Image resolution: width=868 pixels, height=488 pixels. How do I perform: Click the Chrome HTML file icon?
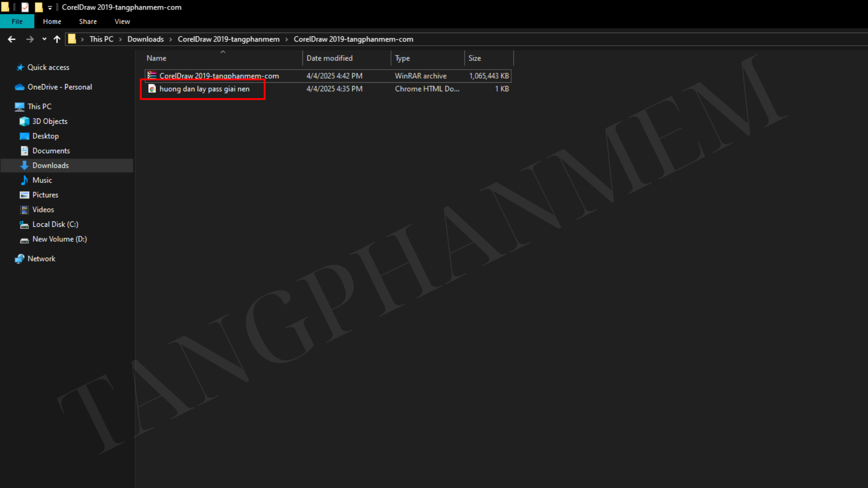[152, 89]
